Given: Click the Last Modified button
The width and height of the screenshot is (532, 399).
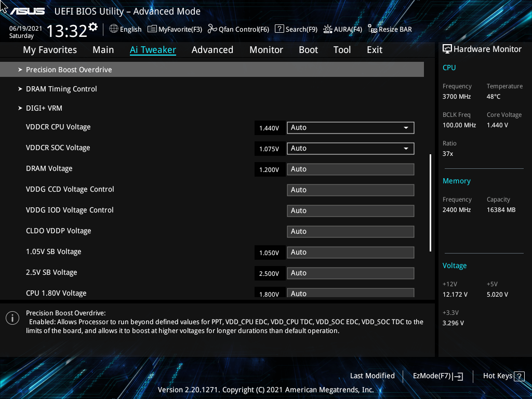Looking at the screenshot, I should [x=373, y=376].
